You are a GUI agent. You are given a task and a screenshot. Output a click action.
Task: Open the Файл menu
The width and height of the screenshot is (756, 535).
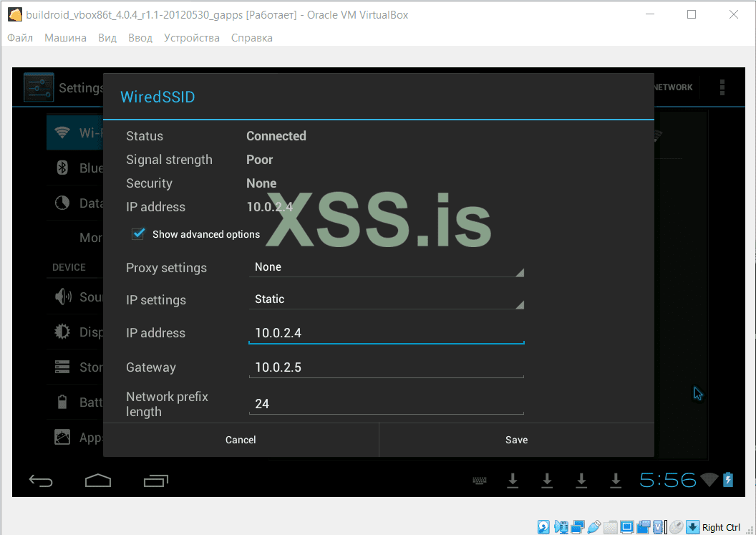tap(20, 38)
